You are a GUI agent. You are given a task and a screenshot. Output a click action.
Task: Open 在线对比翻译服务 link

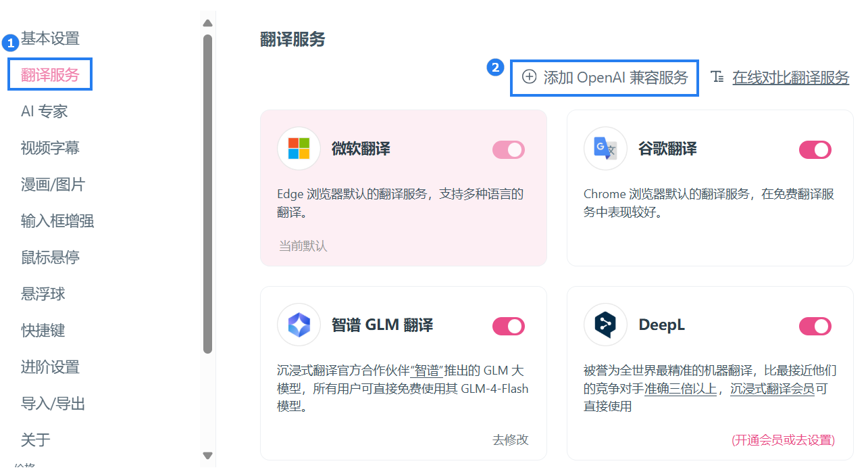tap(790, 78)
